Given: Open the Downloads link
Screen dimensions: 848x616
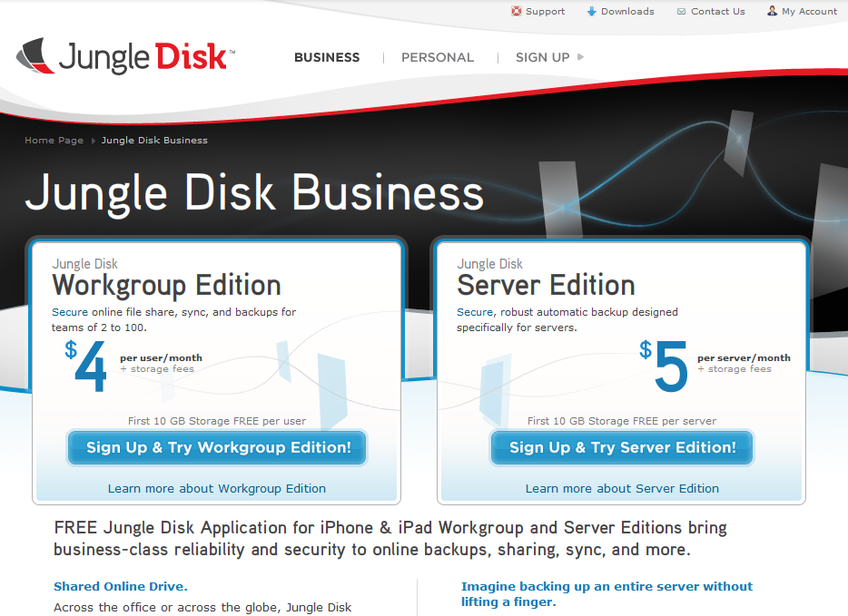Looking at the screenshot, I should [627, 12].
